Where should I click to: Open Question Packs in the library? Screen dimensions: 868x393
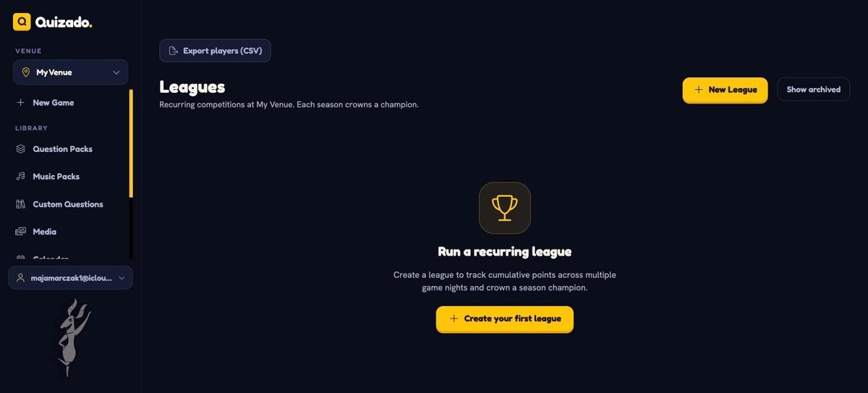62,149
